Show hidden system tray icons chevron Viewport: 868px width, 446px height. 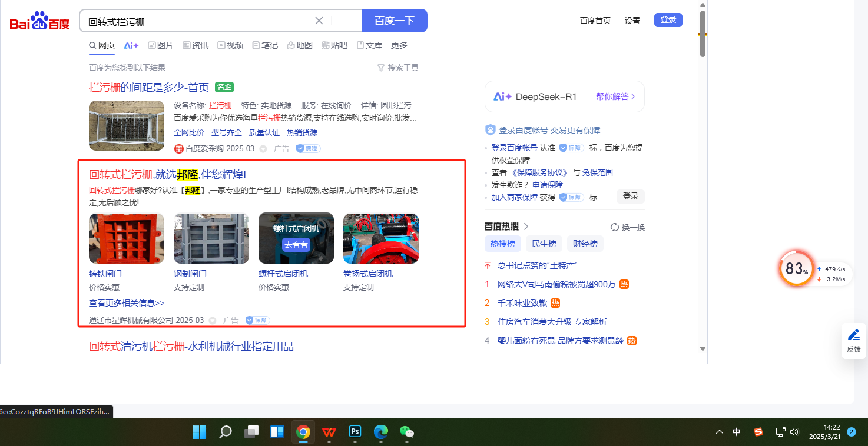720,432
